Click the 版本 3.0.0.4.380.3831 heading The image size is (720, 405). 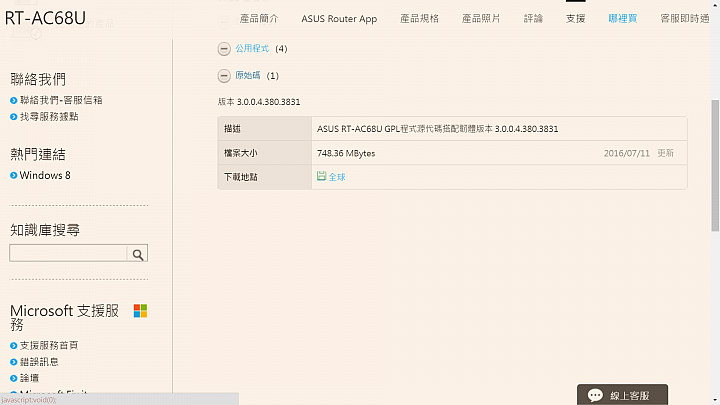(x=259, y=102)
